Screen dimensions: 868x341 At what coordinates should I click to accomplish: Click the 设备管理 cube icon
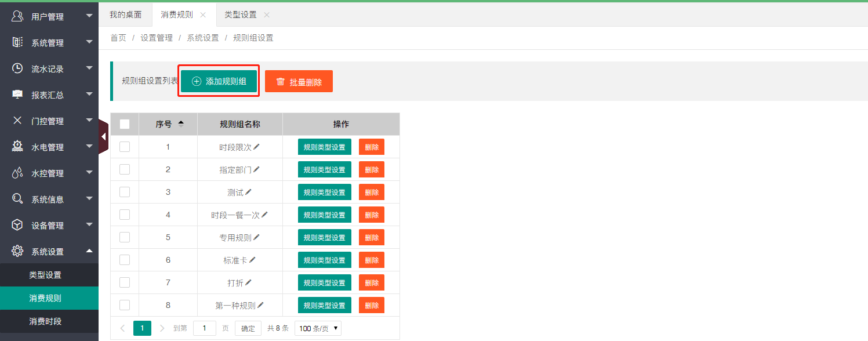[x=17, y=225]
